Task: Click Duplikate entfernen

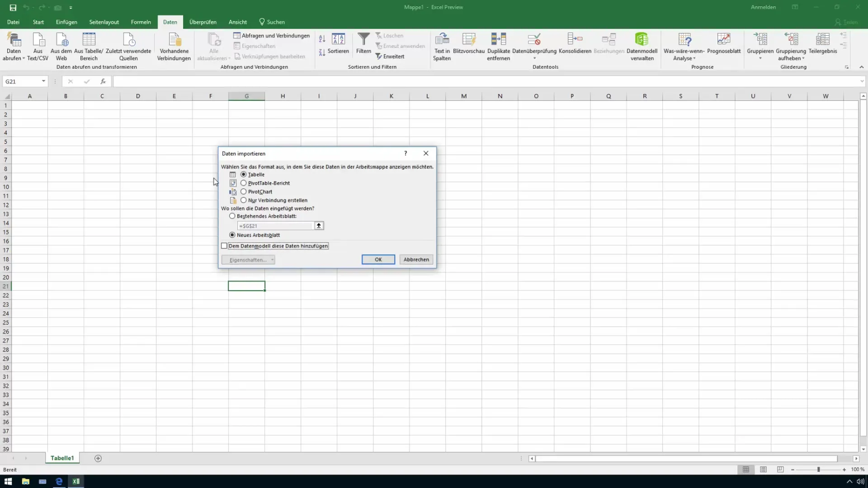Action: 499,47
